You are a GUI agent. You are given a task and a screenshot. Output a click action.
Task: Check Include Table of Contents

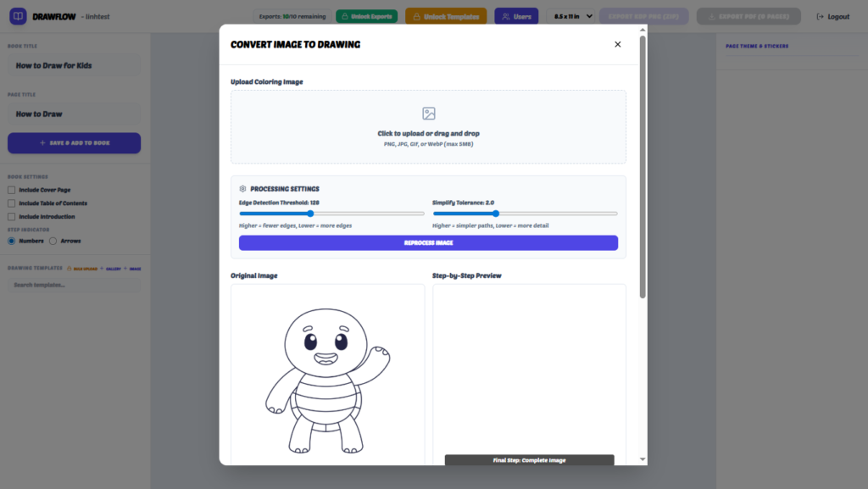click(x=10, y=203)
